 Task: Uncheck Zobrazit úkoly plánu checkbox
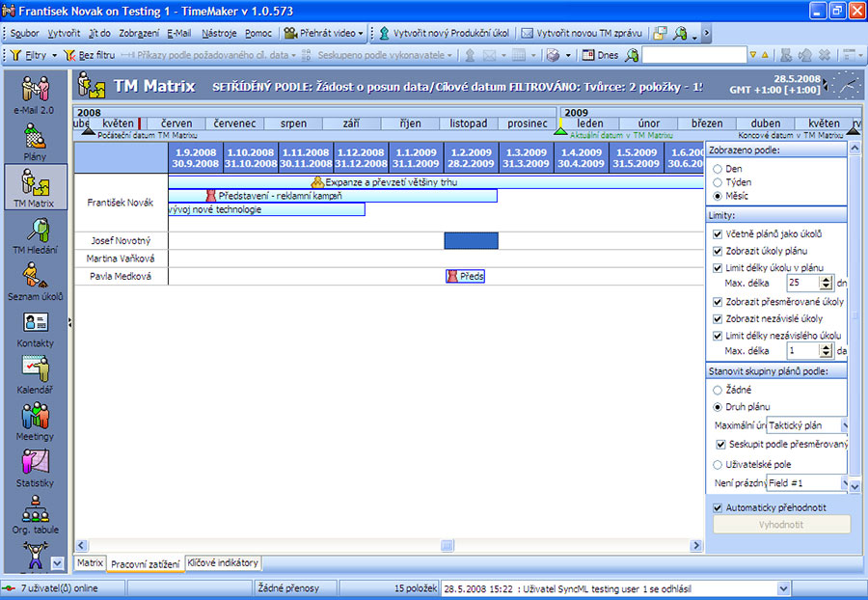[x=717, y=251]
